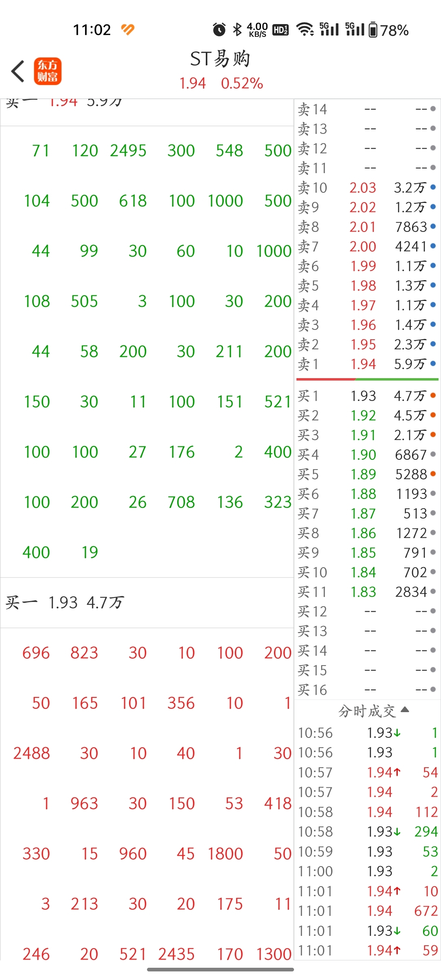Select 卖1 volume 5.9万
The image size is (441, 980).
point(410,364)
